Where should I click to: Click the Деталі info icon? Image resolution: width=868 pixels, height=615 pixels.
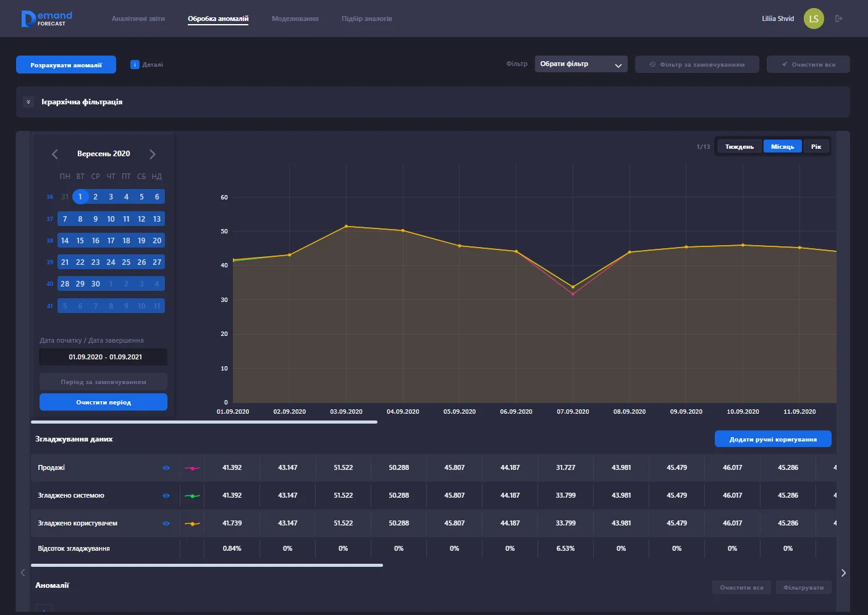pos(135,65)
